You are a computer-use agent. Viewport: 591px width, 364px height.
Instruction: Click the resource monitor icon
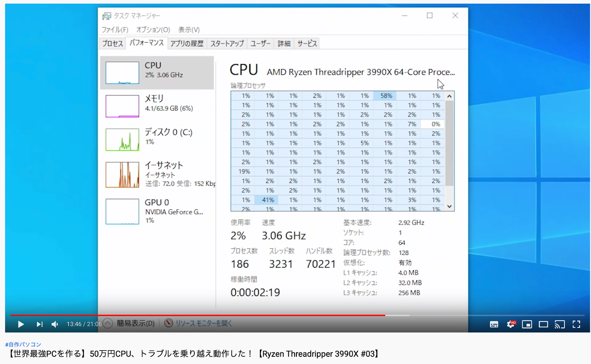169,323
